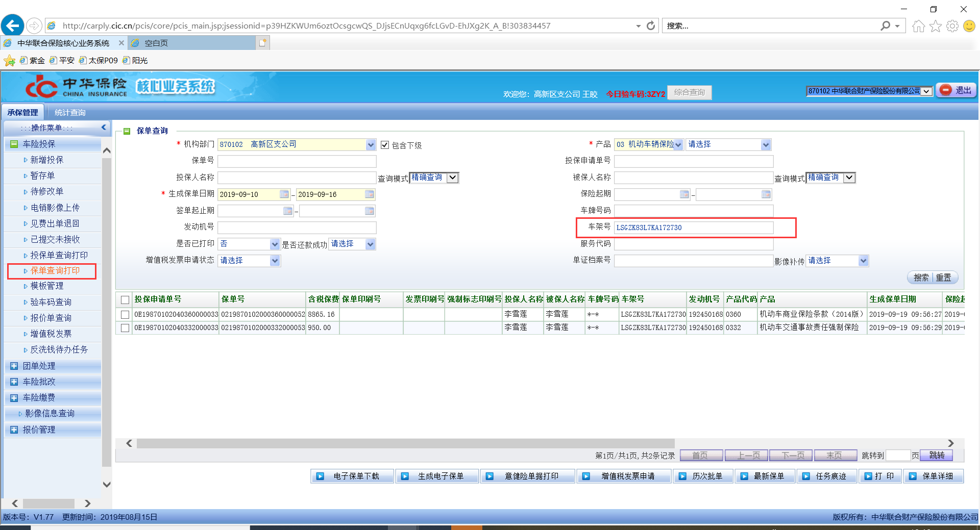Click the browser back arrow button
The width and height of the screenshot is (980, 530).
pyautogui.click(x=12, y=25)
